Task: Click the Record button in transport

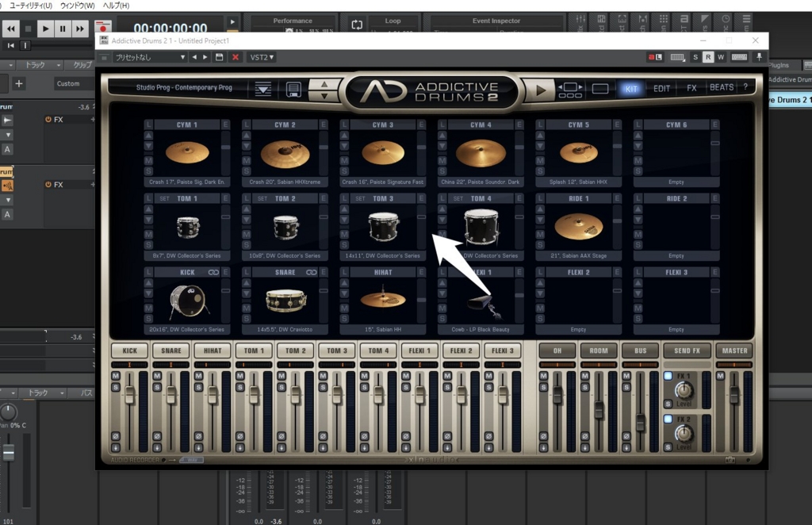Action: (x=103, y=29)
